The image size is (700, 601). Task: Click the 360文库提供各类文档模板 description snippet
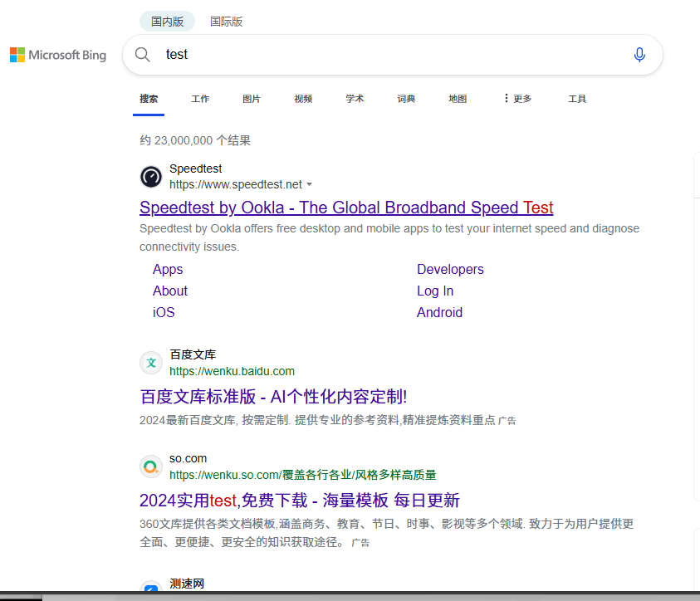[x=387, y=533]
